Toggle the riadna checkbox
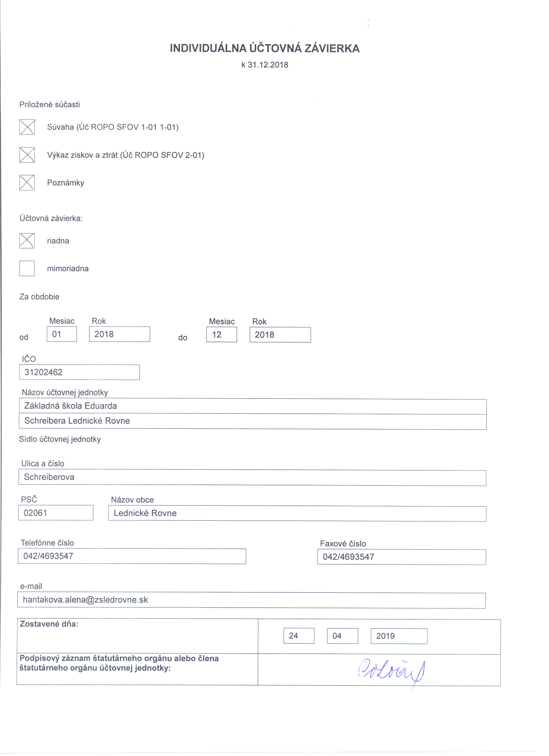 pyautogui.click(x=27, y=241)
